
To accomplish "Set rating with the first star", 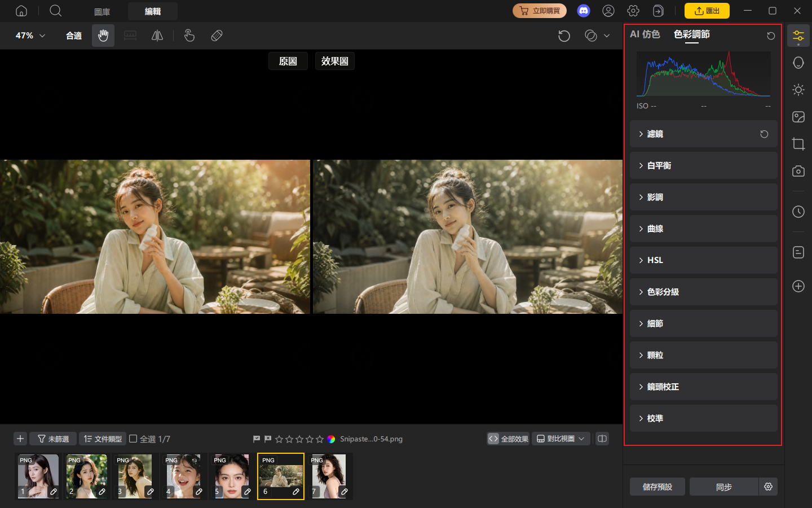I will click(x=279, y=439).
